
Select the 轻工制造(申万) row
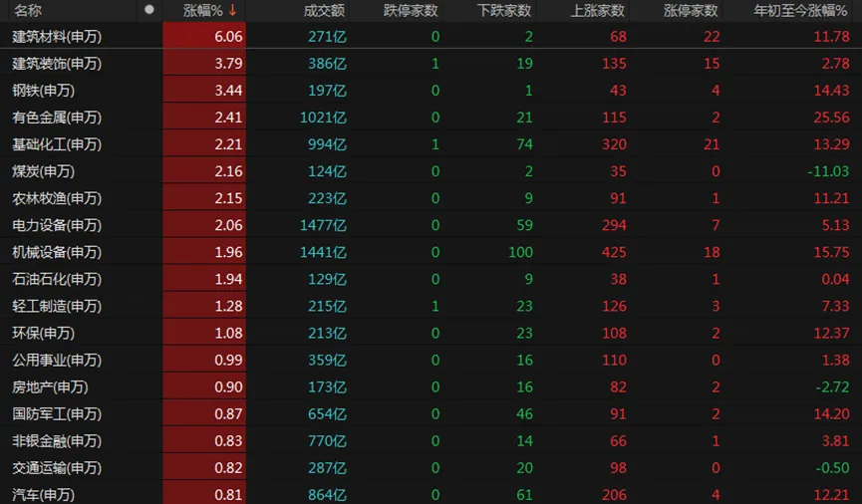[x=431, y=306]
